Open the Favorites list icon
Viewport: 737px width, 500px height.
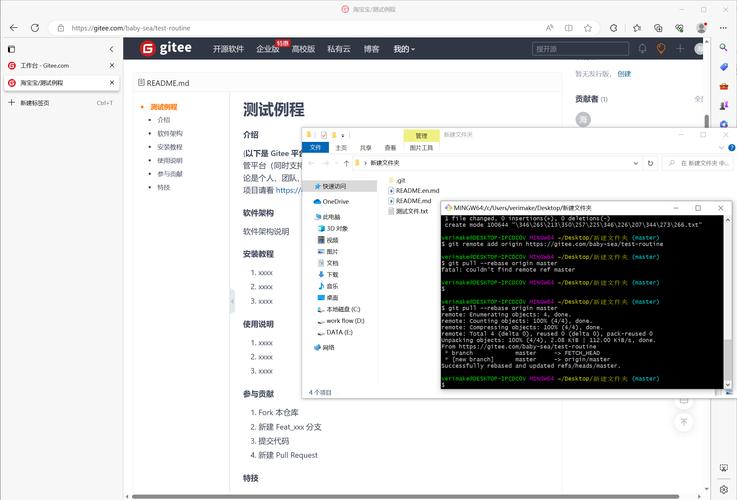tap(637, 28)
